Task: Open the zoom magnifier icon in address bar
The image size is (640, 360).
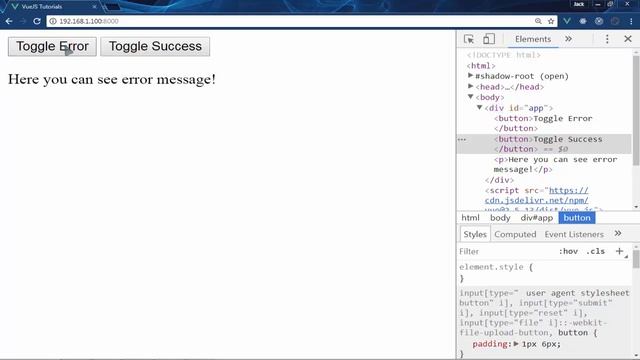Action: point(538,21)
